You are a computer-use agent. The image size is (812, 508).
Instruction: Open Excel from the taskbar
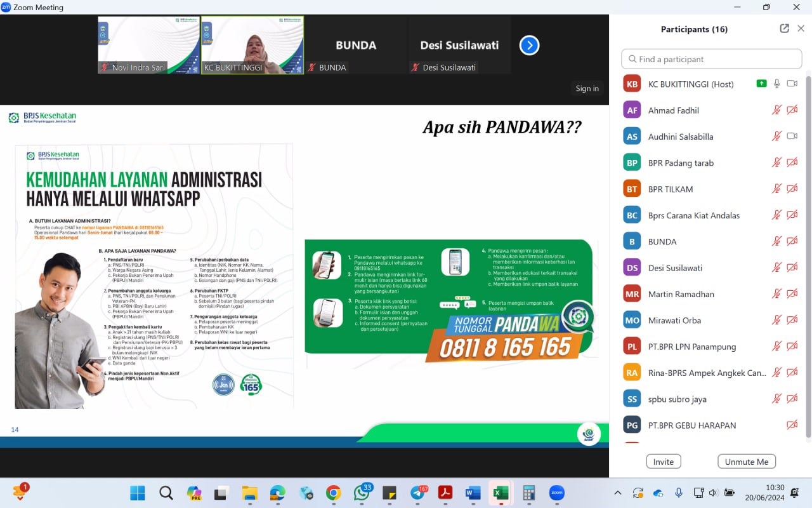click(501, 493)
